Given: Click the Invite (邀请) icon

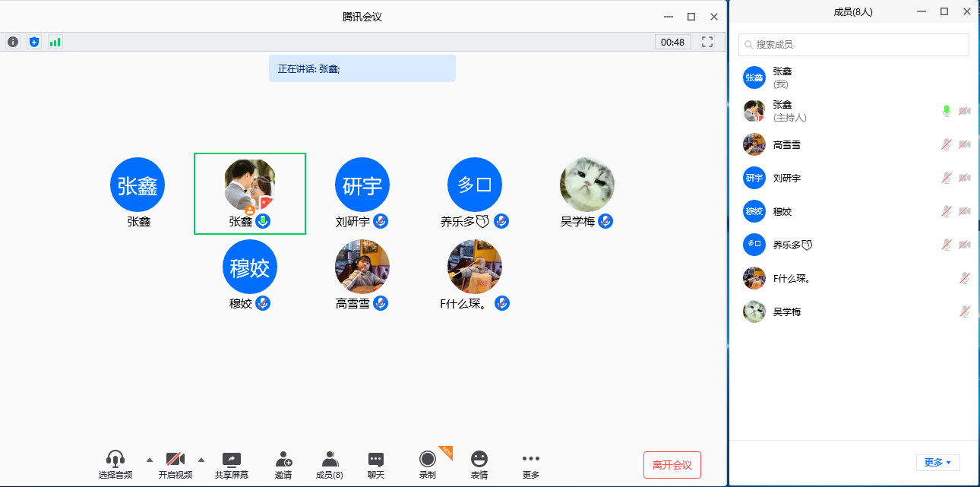Looking at the screenshot, I should [283, 464].
